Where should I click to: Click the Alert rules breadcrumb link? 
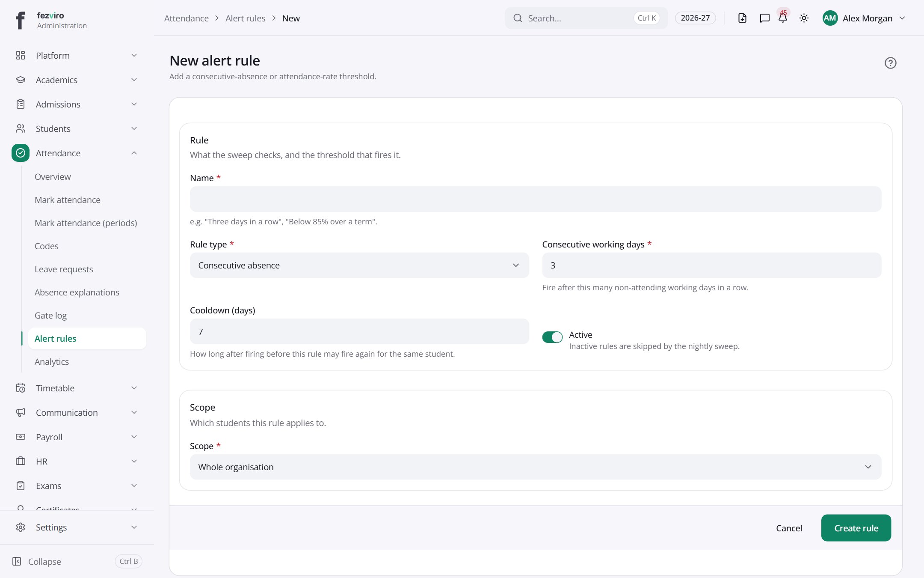[246, 18]
